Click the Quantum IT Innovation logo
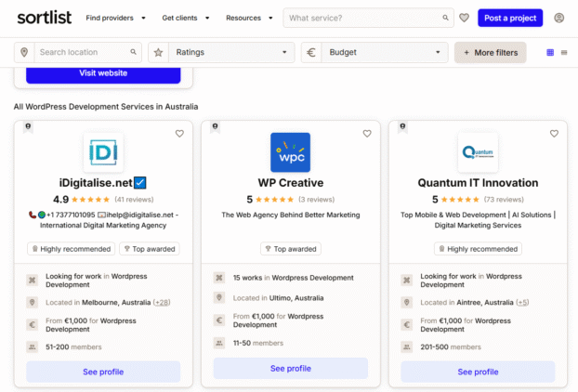This screenshot has height=392, width=578. coord(478,152)
